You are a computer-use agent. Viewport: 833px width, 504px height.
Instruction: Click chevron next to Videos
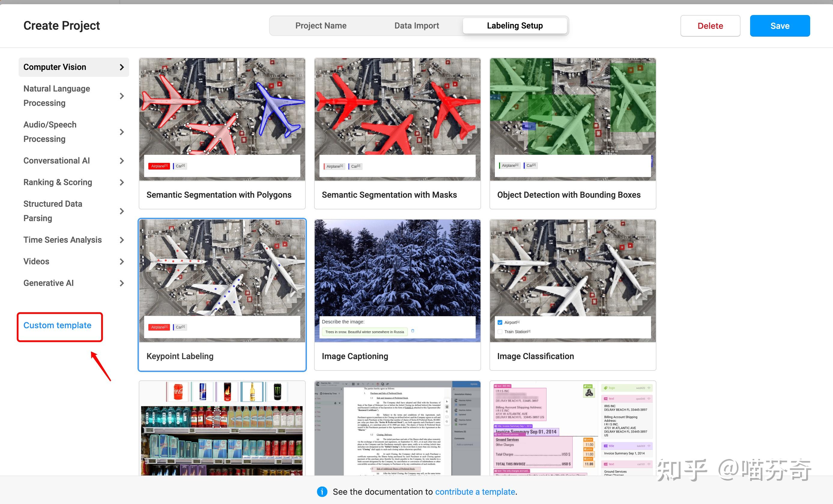coord(122,262)
